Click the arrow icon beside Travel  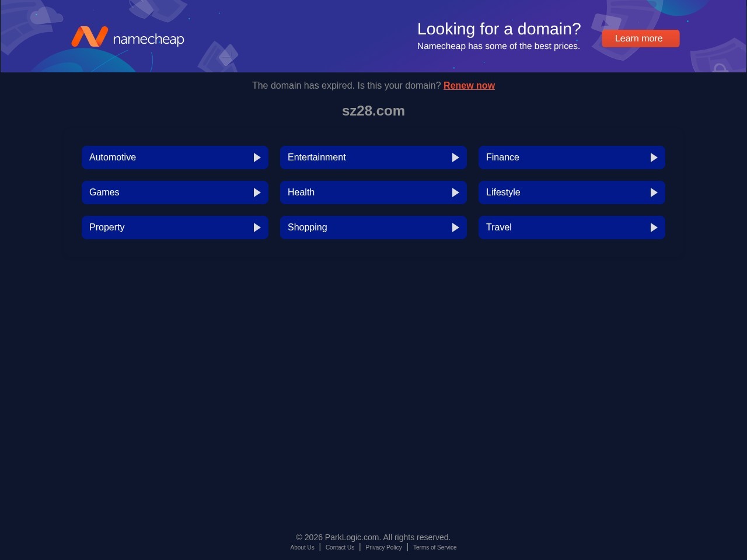click(654, 228)
